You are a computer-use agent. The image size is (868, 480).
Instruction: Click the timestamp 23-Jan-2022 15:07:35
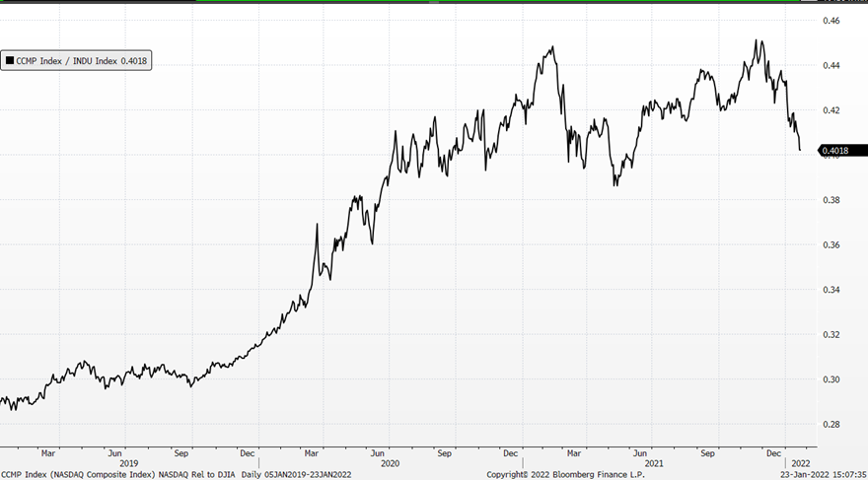pos(823,474)
